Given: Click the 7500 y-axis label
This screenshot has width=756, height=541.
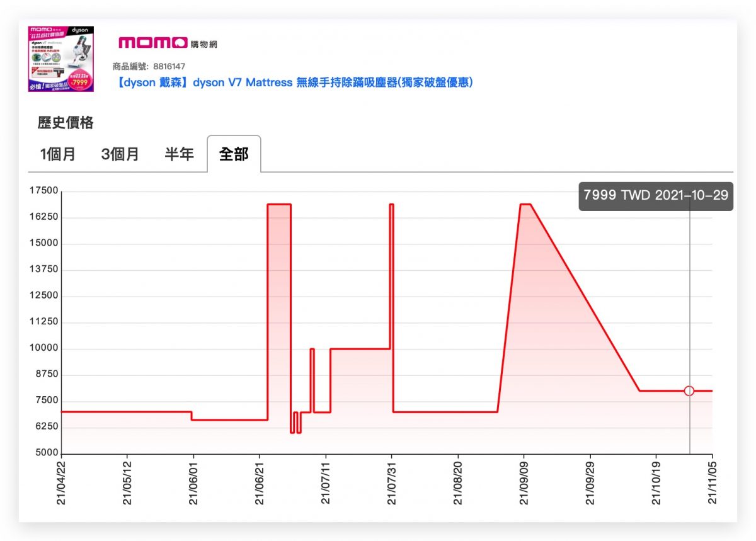Looking at the screenshot, I should (46, 401).
